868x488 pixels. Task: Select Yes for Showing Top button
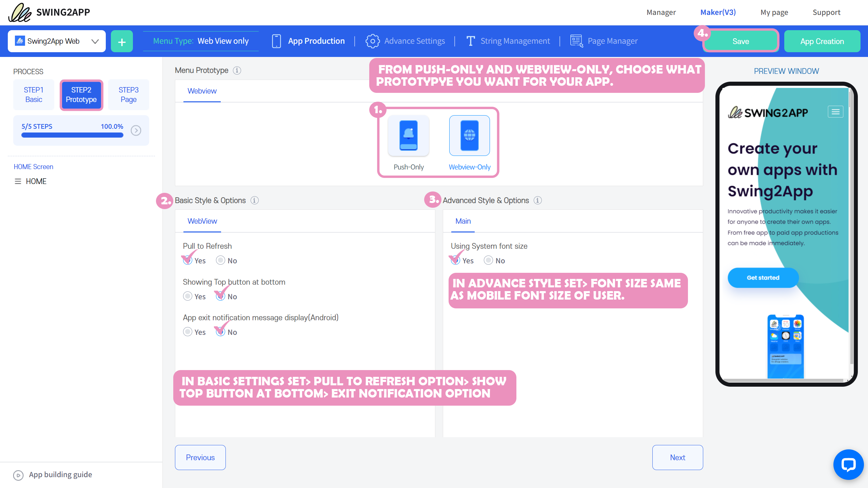click(x=188, y=296)
